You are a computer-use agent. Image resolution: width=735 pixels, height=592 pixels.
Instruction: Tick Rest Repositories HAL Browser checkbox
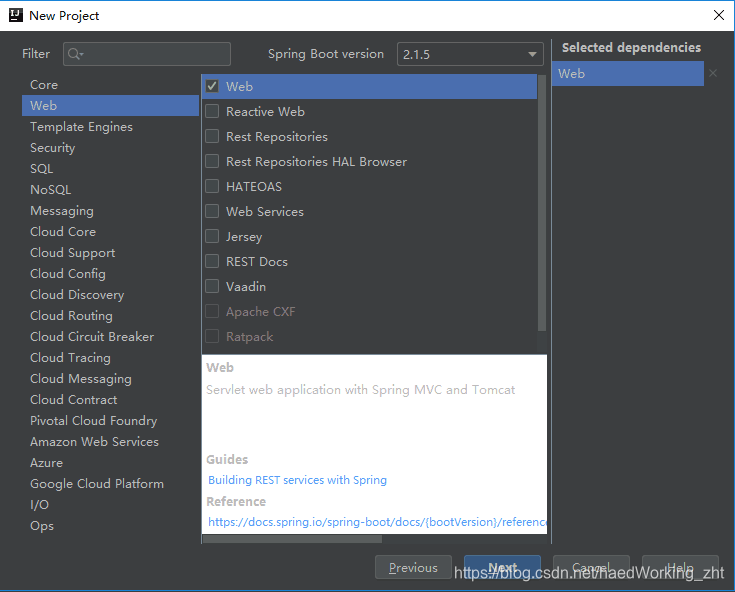[212, 161]
